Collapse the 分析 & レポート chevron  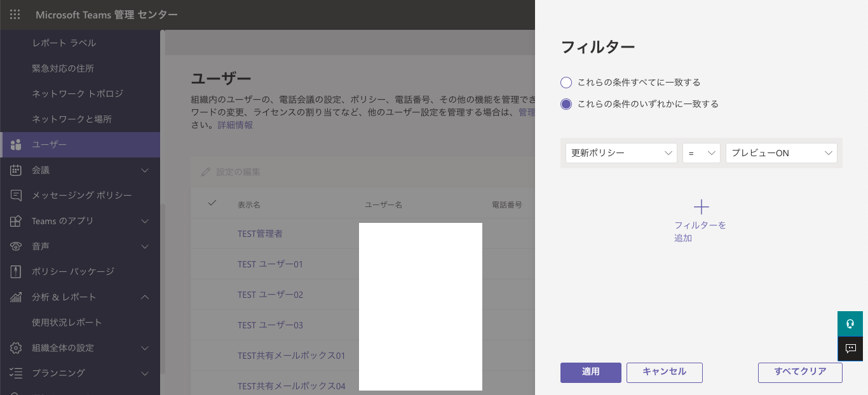point(145,297)
